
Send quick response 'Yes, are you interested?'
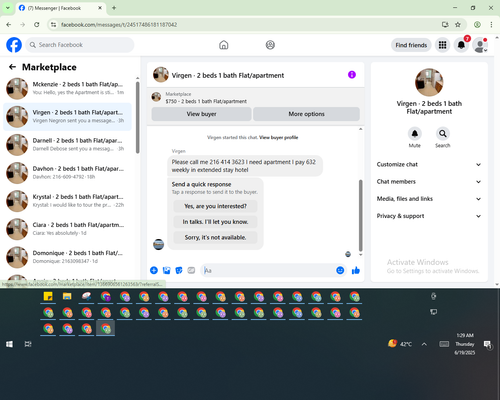pos(215,206)
